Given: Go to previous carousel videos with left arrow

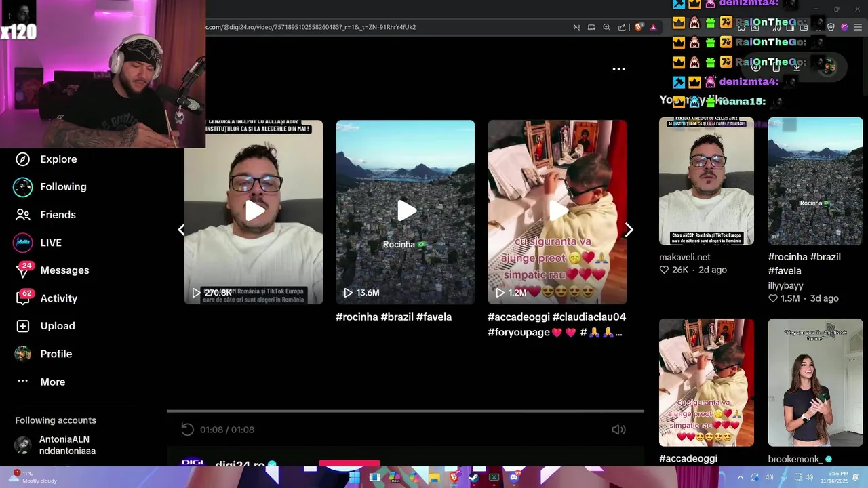Looking at the screenshot, I should coord(181,230).
